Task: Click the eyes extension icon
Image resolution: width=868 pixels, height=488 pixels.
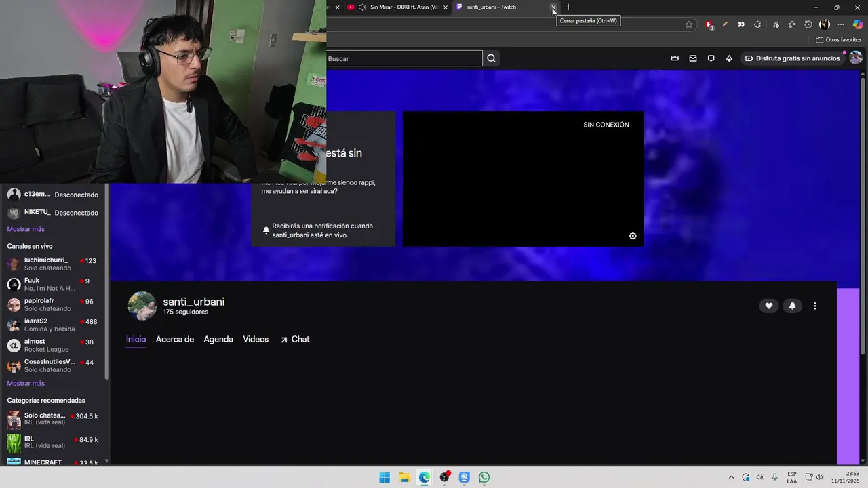Action: [741, 24]
